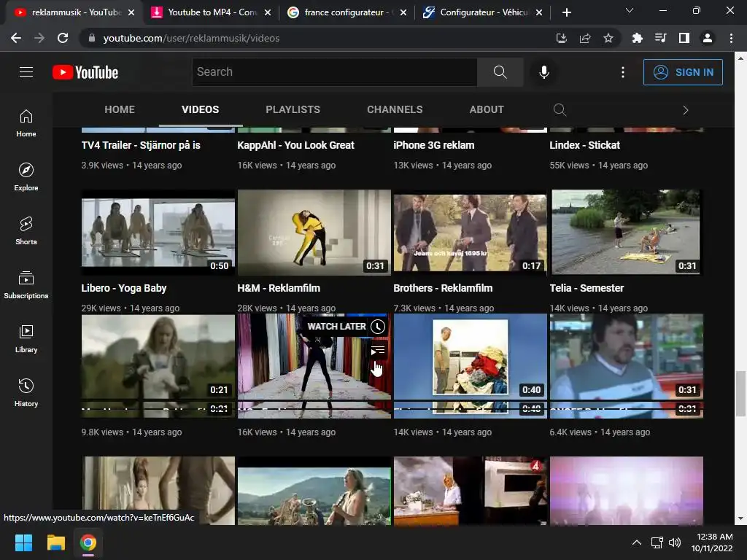The image size is (747, 560).
Task: Go to Home in the sidebar
Action: click(x=26, y=122)
